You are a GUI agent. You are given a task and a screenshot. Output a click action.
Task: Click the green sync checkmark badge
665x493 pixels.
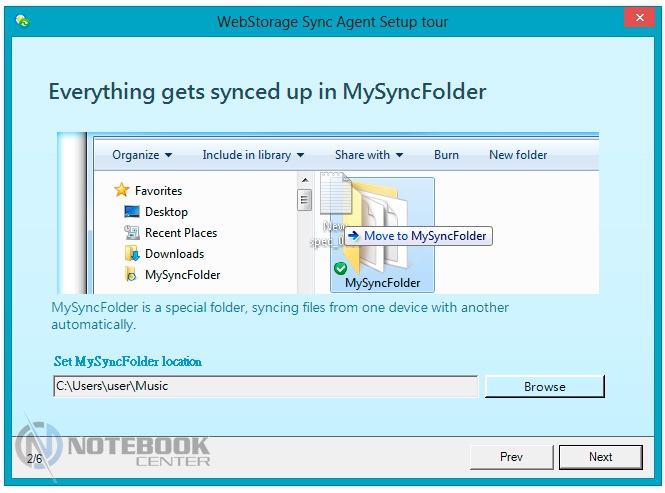pyautogui.click(x=341, y=269)
